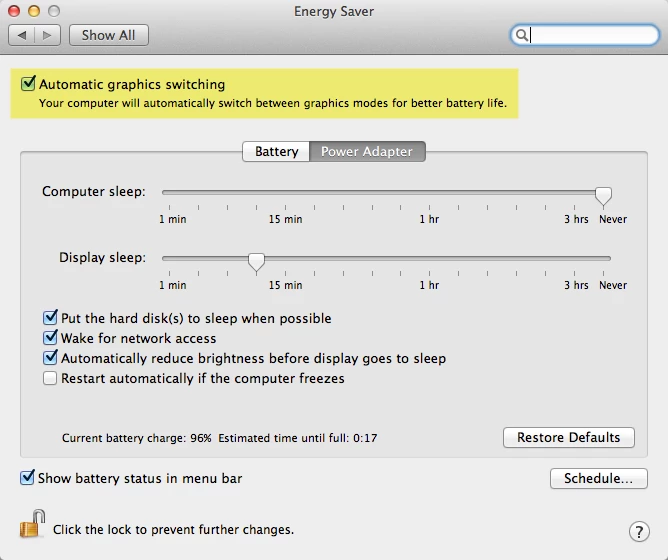Screen dimensions: 668x560
Task: Click the Computer sleep label
Action: pyautogui.click(x=94, y=191)
